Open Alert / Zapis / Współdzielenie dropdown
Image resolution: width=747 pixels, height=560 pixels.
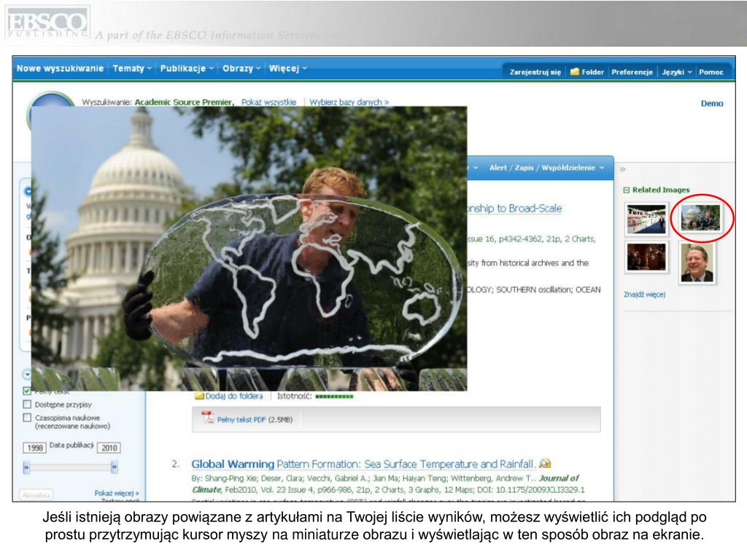547,168
